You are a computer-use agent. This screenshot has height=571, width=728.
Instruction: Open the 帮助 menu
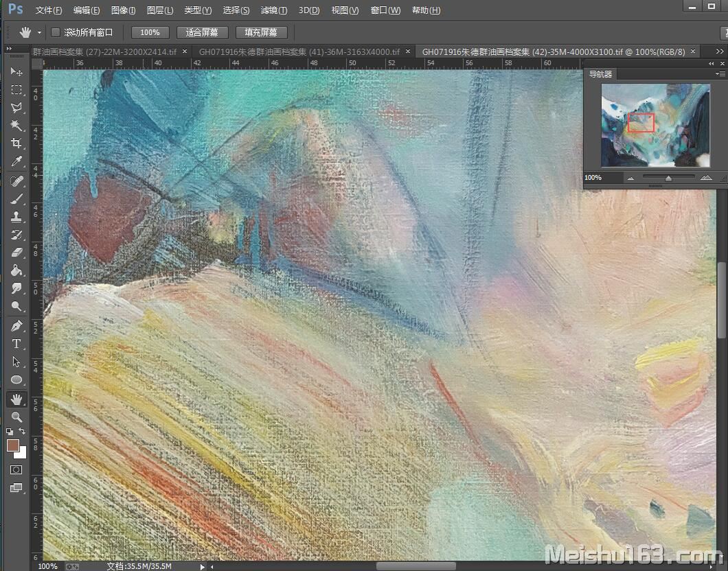pos(426,10)
